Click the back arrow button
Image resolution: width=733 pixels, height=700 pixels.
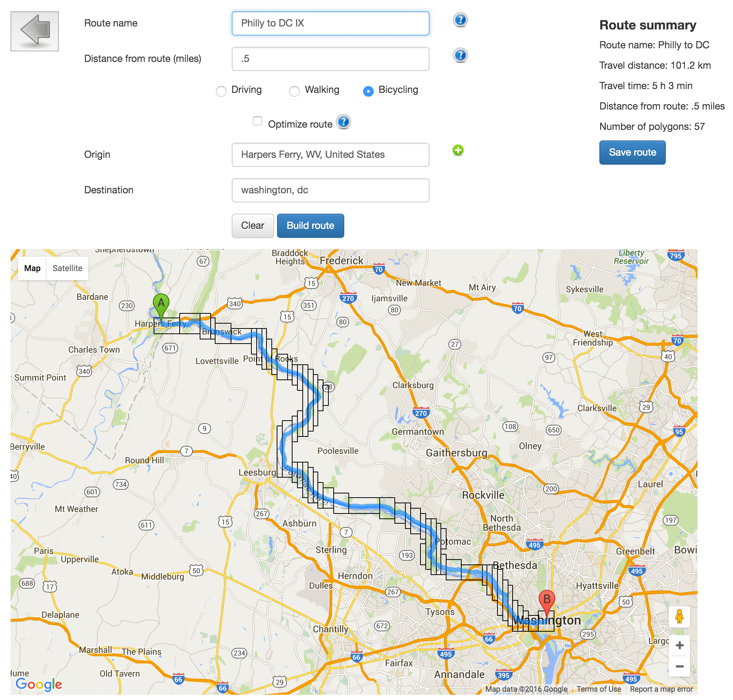tap(35, 31)
